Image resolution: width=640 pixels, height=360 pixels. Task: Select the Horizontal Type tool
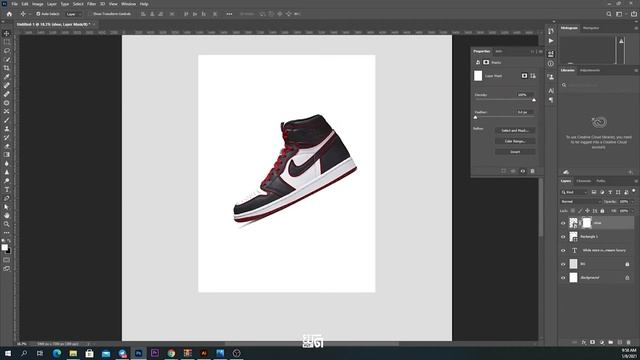[x=7, y=189]
